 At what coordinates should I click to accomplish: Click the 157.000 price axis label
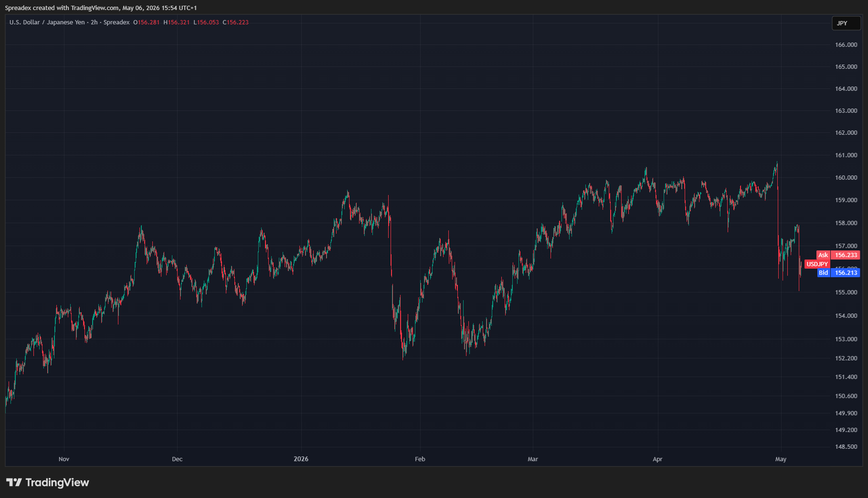click(846, 246)
